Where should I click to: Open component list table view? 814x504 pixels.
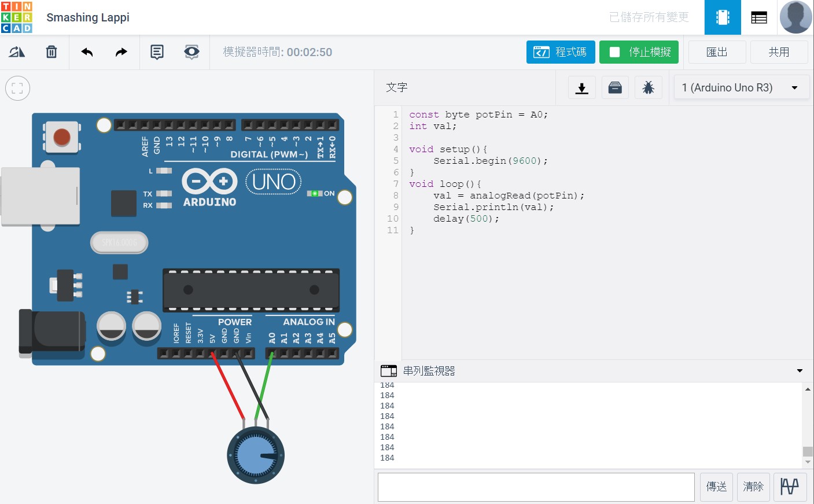coord(759,17)
